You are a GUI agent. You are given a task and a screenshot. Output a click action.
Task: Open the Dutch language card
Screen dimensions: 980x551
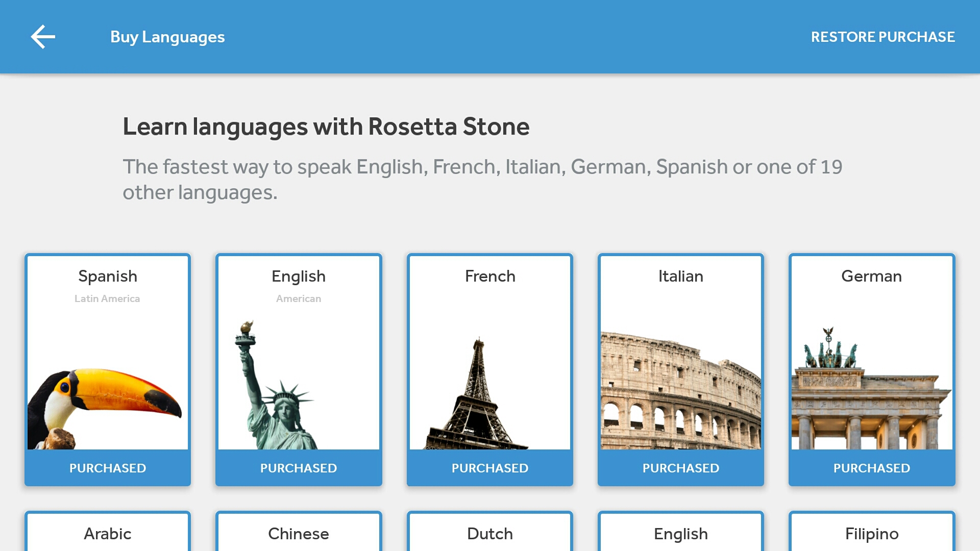point(489,534)
